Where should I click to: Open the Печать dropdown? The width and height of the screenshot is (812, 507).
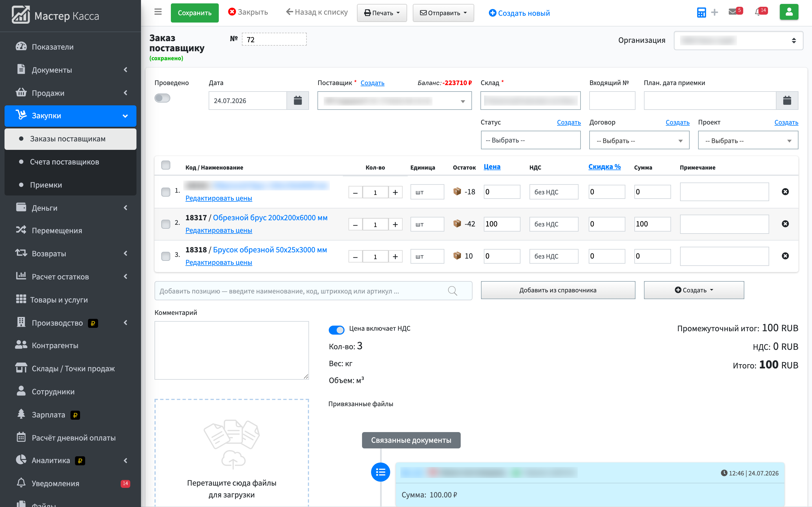382,13
